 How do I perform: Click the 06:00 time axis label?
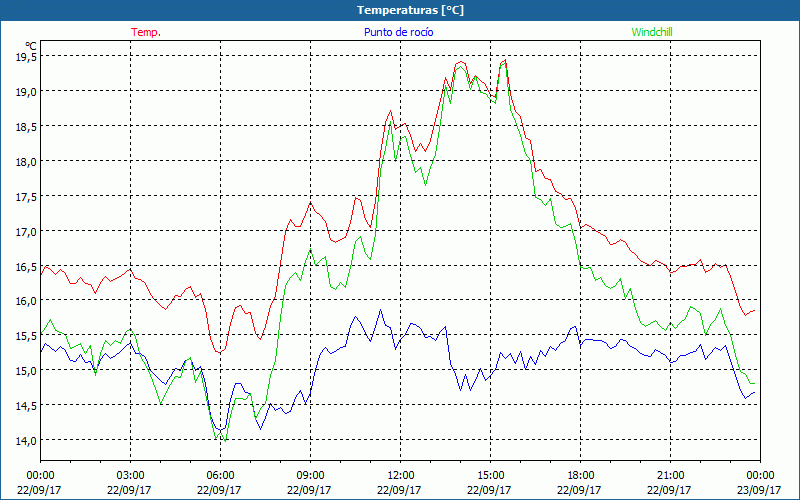(x=220, y=476)
